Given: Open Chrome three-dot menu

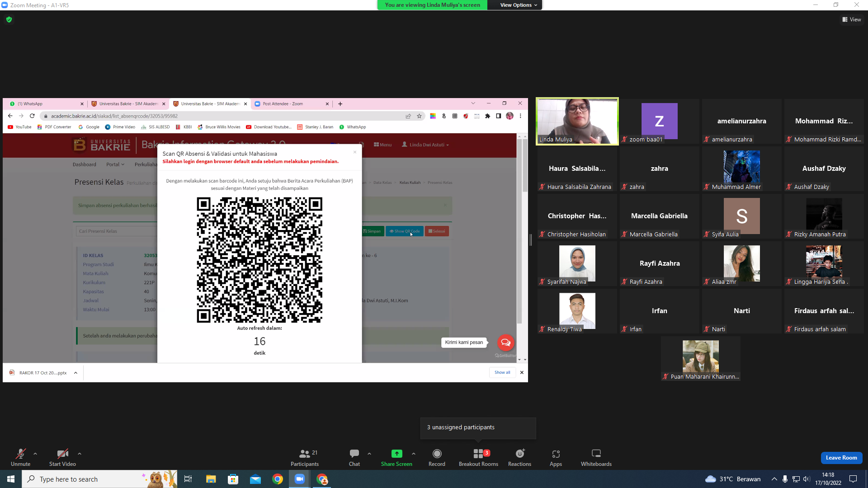Looking at the screenshot, I should click(x=520, y=116).
